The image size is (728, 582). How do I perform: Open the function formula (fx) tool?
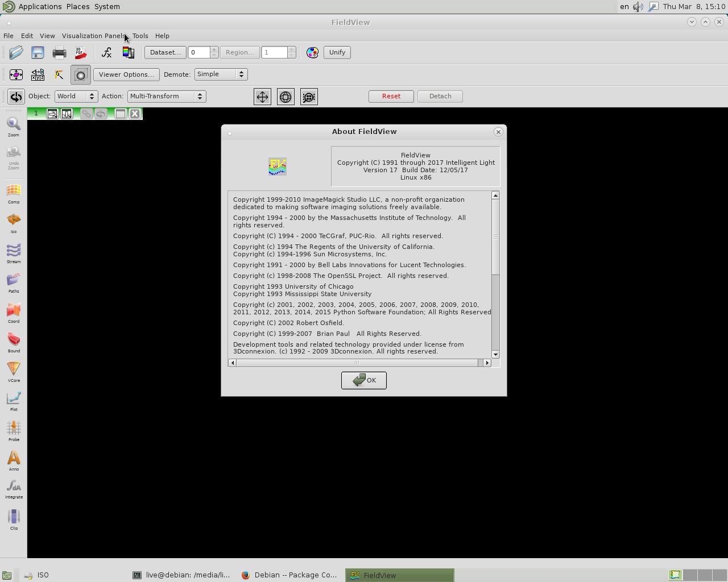pyautogui.click(x=106, y=52)
